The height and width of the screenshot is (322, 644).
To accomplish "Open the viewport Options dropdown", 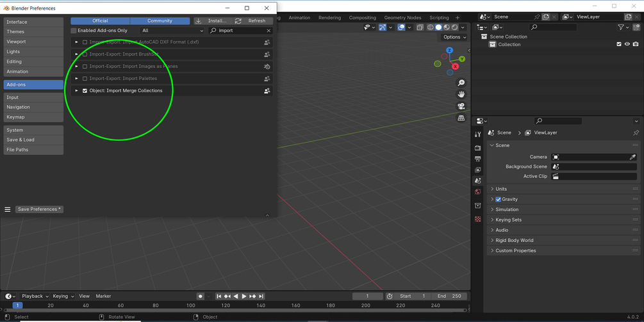I will pyautogui.click(x=455, y=37).
